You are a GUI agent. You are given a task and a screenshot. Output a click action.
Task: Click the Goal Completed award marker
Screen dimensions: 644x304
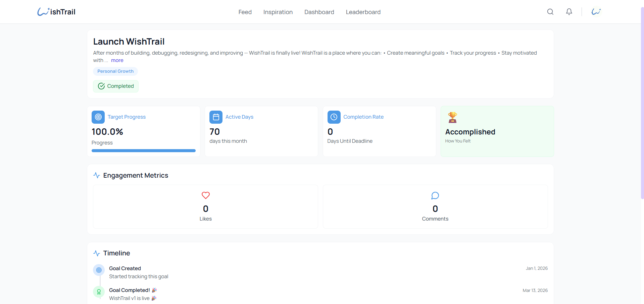99,292
